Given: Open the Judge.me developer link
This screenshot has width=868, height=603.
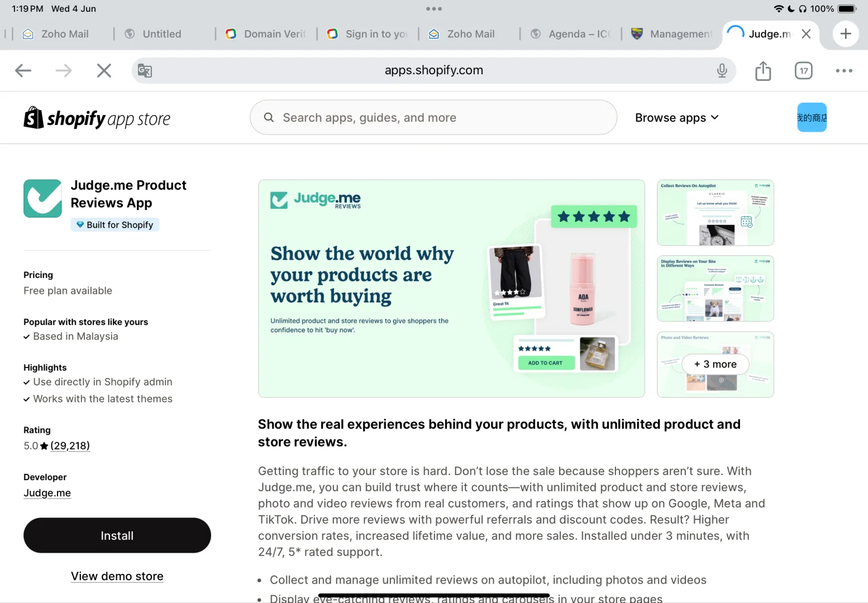Looking at the screenshot, I should coord(47,493).
